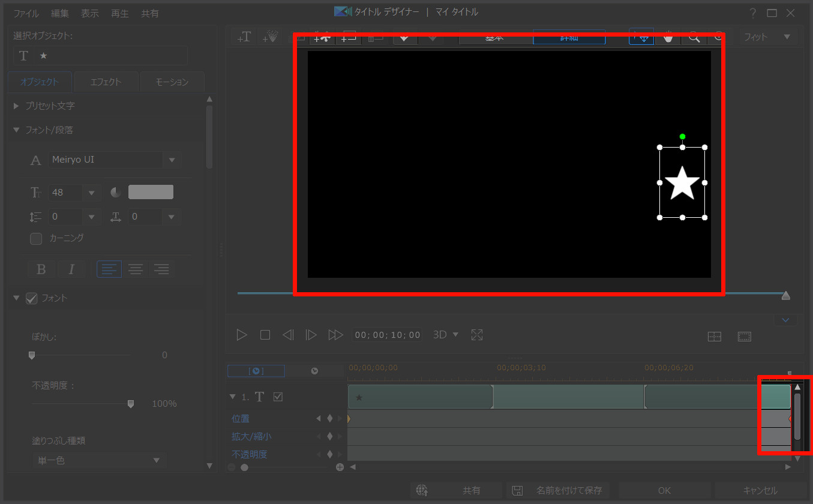Viewport: 813px width, 504px height.
Task: Open the フィット zoom dropdown
Action: coord(767,37)
